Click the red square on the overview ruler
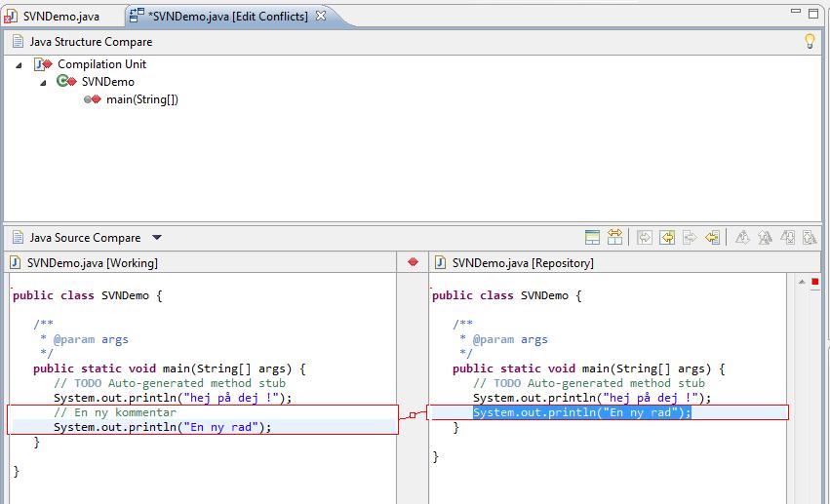Viewport: 830px width, 504px height. [x=814, y=282]
